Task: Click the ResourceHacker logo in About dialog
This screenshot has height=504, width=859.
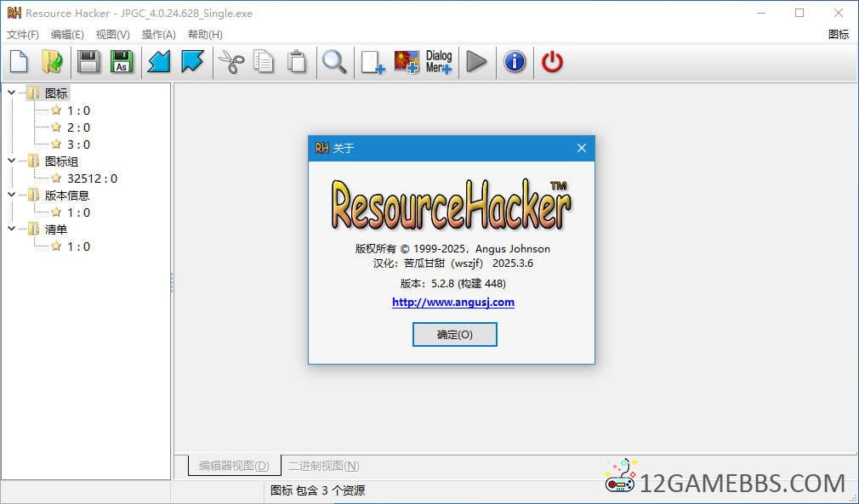Action: coord(452,204)
